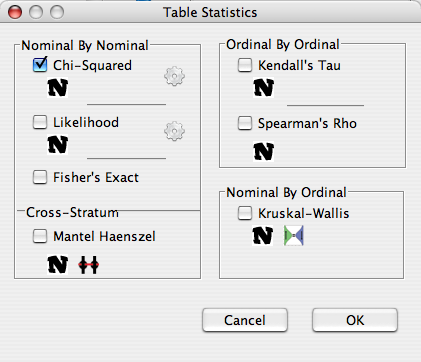
Task: Open the gear options next to Likelihood
Action: tap(174, 131)
